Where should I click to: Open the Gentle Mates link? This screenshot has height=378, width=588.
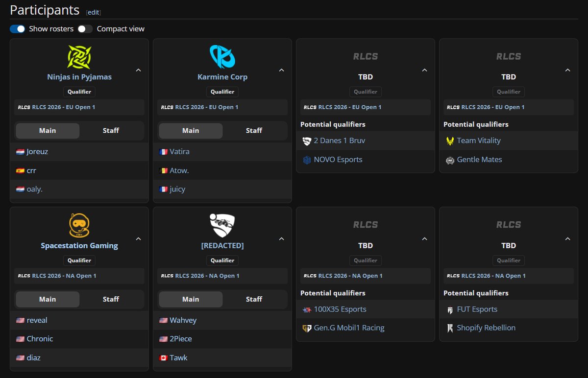click(x=480, y=160)
